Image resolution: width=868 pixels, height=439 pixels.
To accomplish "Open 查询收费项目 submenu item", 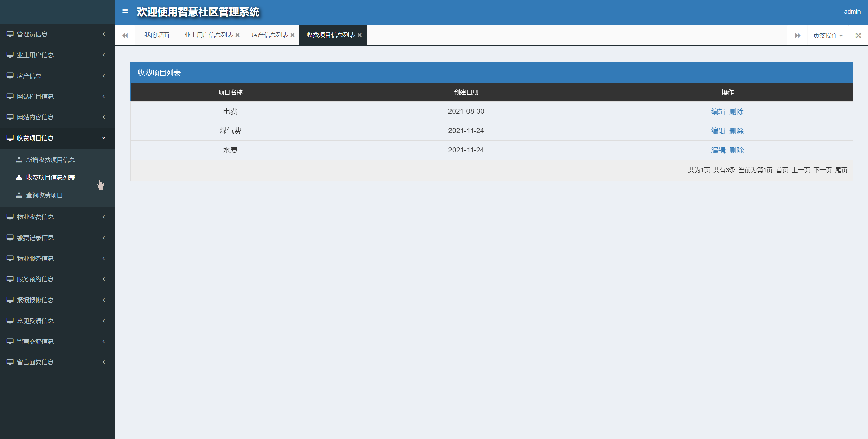I will click(45, 195).
